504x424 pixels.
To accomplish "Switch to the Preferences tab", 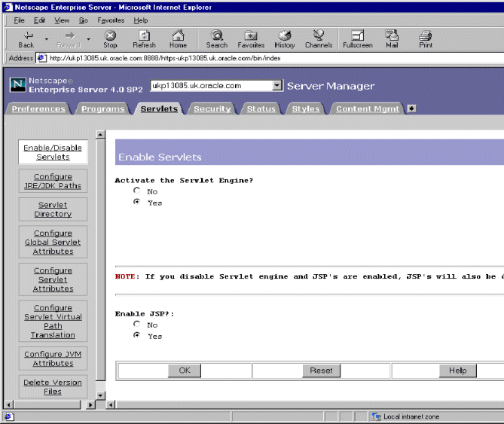I will (x=38, y=109).
